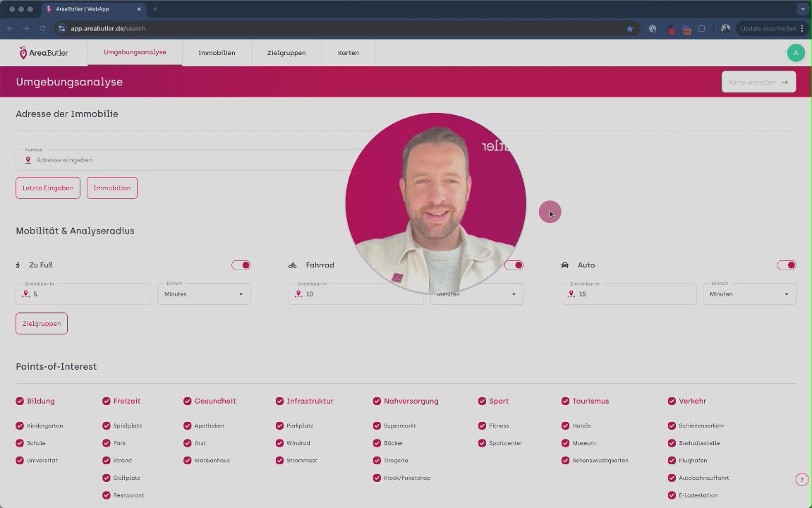Screen dimensions: 812x508
Task: Open the Immobilien tab
Action: pos(217,53)
